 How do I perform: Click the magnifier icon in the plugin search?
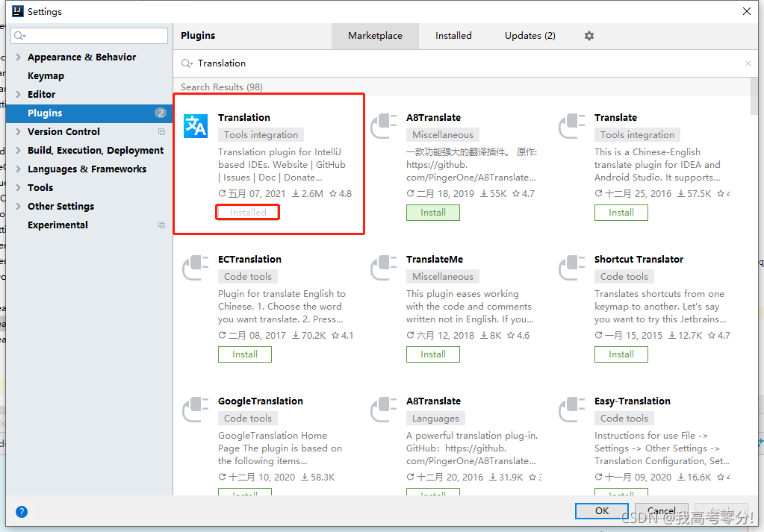[x=187, y=63]
